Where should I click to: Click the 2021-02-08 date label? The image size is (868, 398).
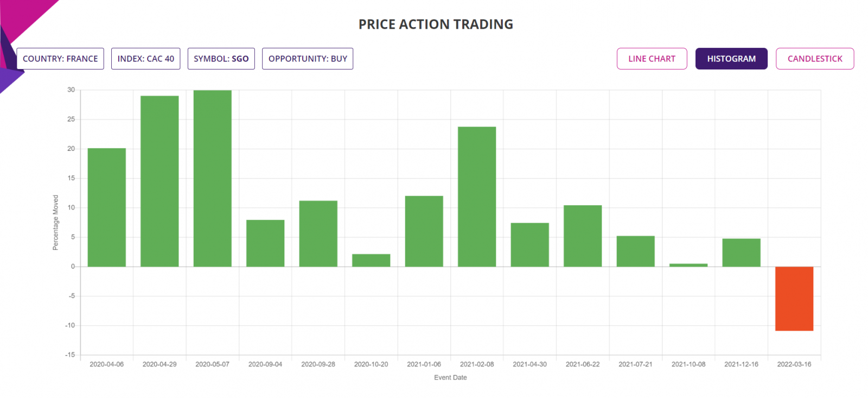(x=477, y=364)
